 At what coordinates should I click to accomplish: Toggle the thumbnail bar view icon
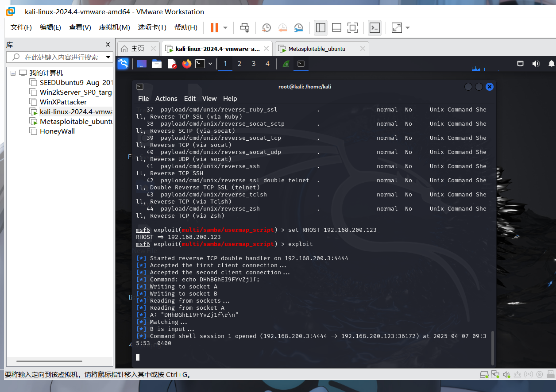point(336,28)
